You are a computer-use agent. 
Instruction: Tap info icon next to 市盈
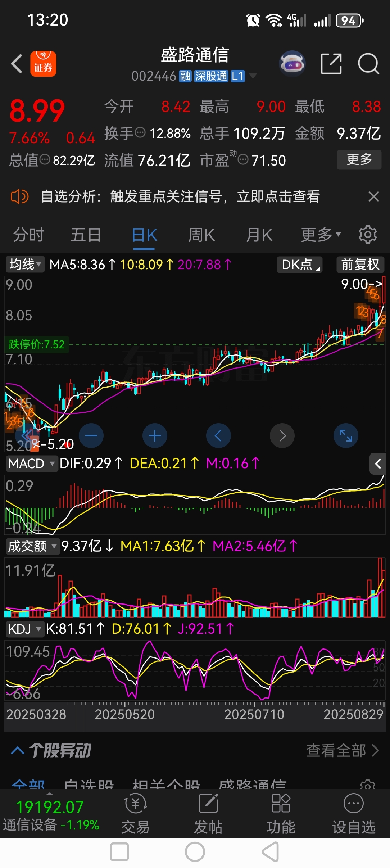(243, 159)
